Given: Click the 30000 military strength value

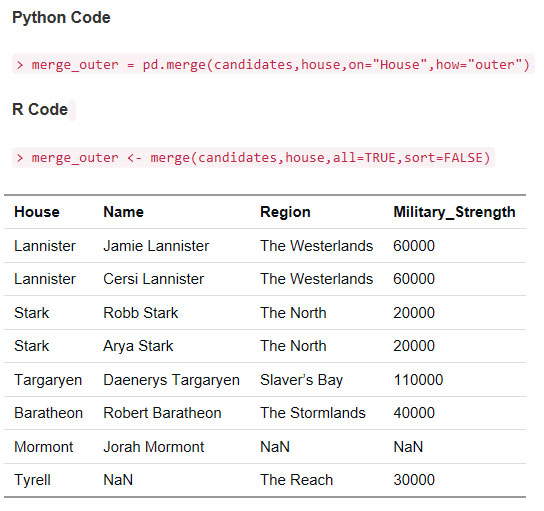Looking at the screenshot, I should (x=414, y=480).
